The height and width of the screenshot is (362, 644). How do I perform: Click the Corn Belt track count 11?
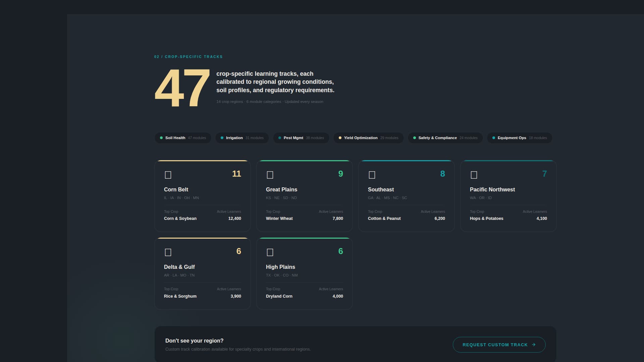click(236, 174)
